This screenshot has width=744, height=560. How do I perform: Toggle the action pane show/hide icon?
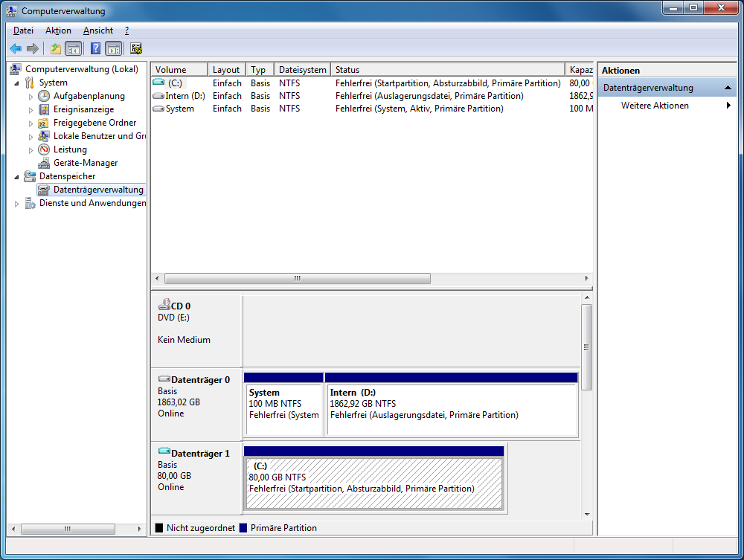(x=114, y=48)
